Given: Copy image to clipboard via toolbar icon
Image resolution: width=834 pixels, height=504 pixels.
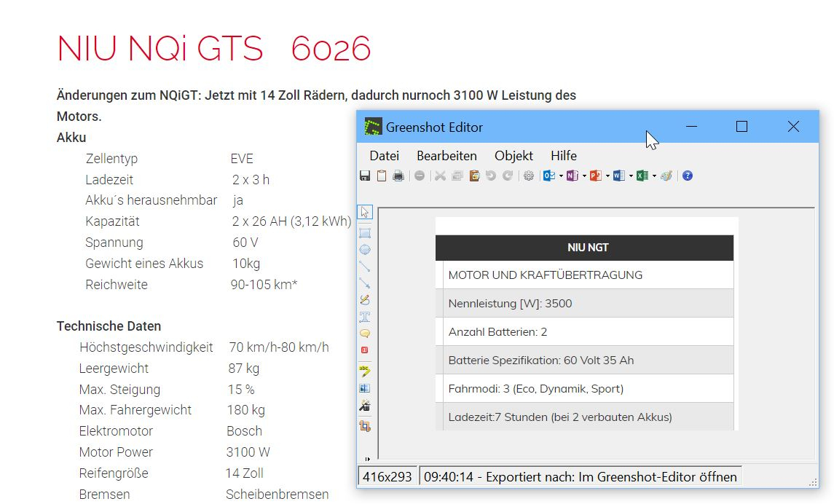Looking at the screenshot, I should [381, 176].
